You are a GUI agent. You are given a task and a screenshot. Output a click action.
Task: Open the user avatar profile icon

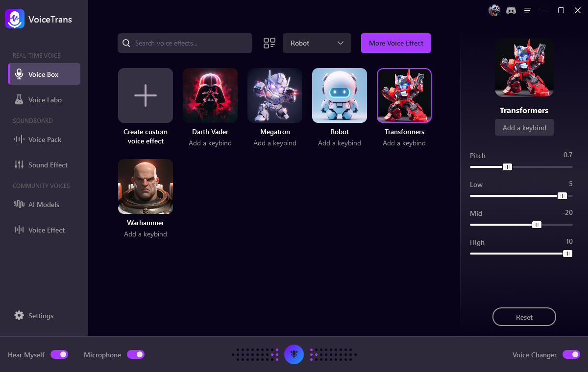click(494, 10)
